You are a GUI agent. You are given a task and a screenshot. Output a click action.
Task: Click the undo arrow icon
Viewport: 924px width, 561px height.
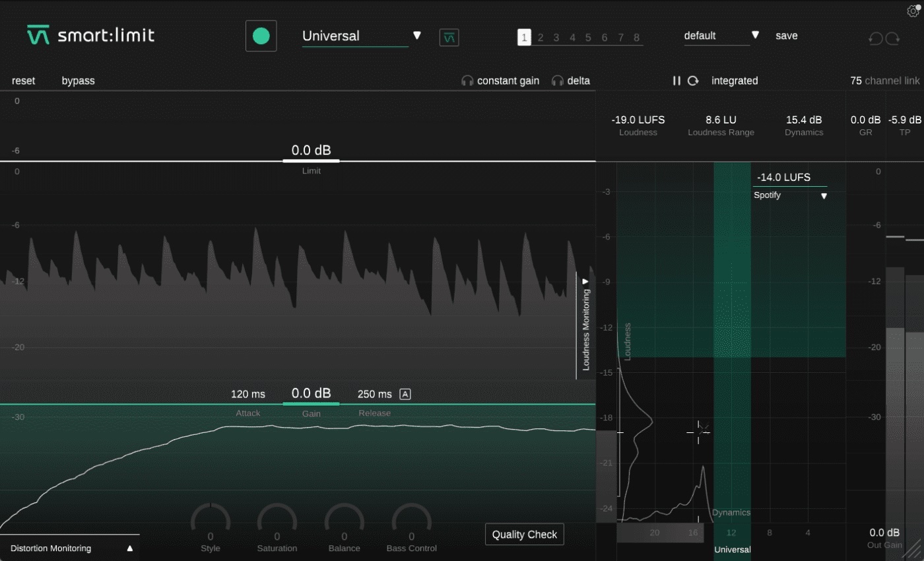point(875,39)
